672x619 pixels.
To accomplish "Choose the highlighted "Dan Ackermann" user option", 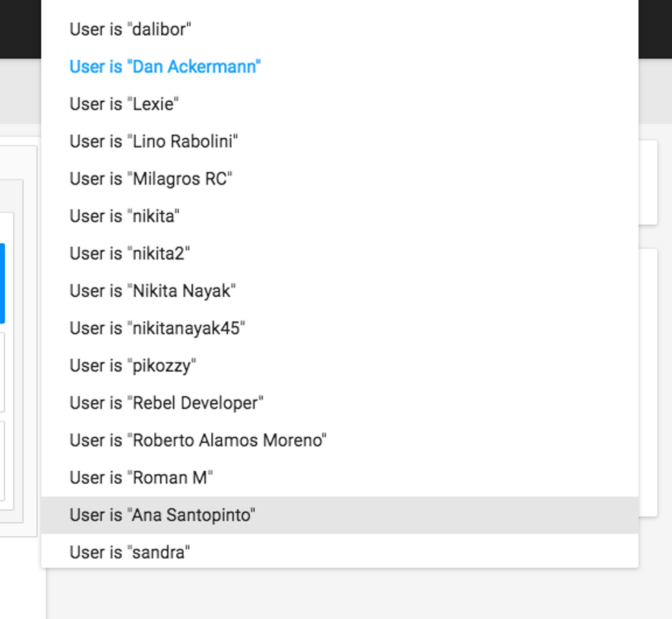I will pos(165,67).
